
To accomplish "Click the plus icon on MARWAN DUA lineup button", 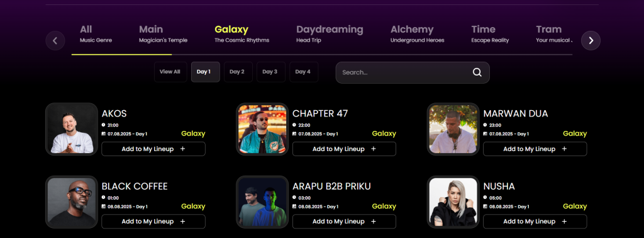I will (x=564, y=149).
